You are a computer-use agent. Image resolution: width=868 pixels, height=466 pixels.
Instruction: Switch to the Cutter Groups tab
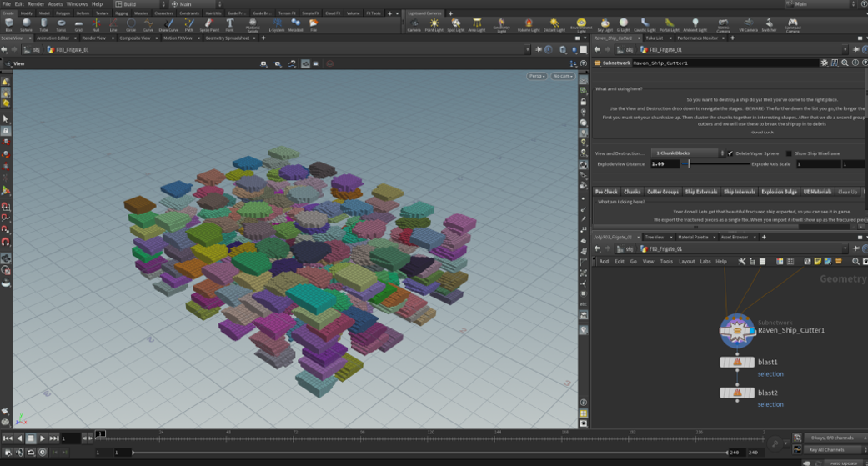663,192
